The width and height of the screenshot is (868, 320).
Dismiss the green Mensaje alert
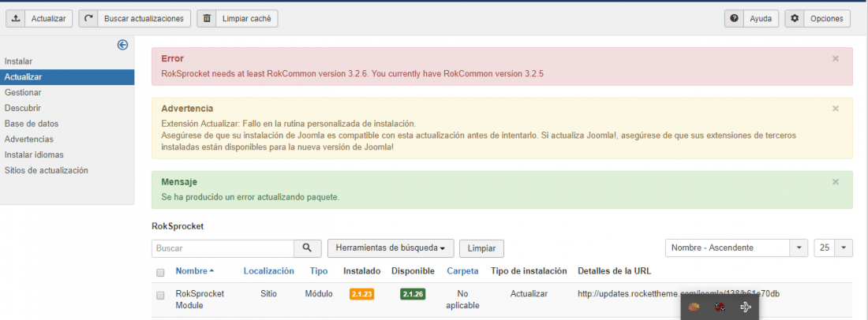coord(836,181)
